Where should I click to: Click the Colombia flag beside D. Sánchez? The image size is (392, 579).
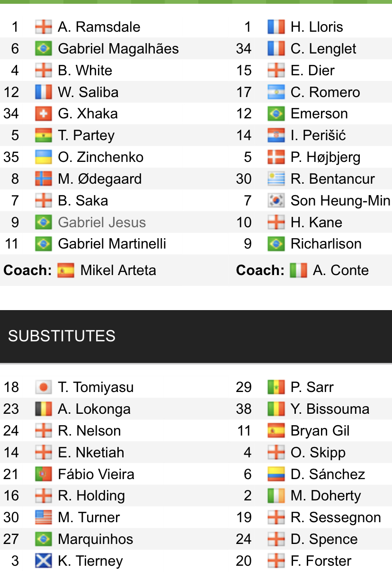point(276,474)
